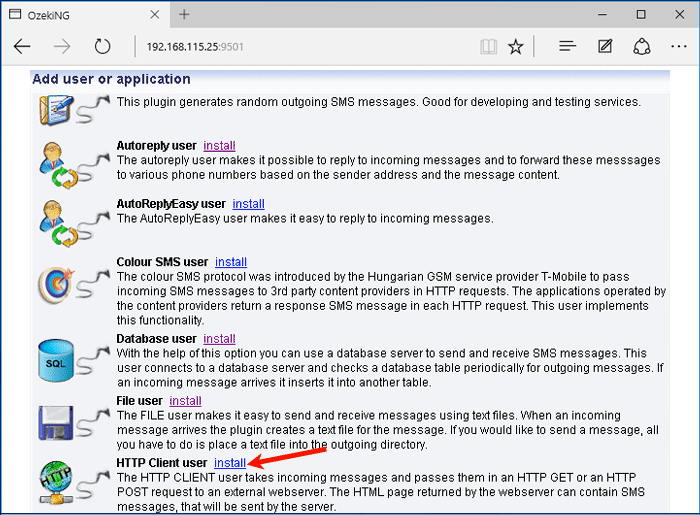Image resolution: width=700 pixels, height=515 pixels.
Task: Make a web note pencil icon
Action: pyautogui.click(x=605, y=46)
